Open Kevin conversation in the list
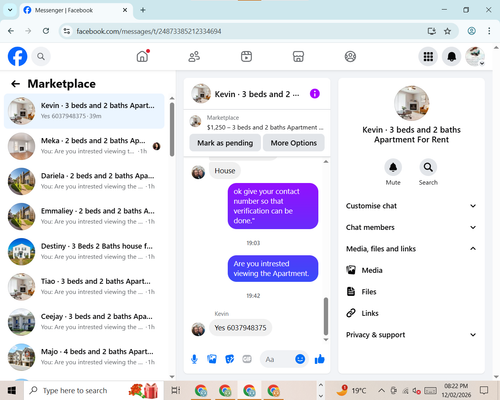 tap(84, 111)
